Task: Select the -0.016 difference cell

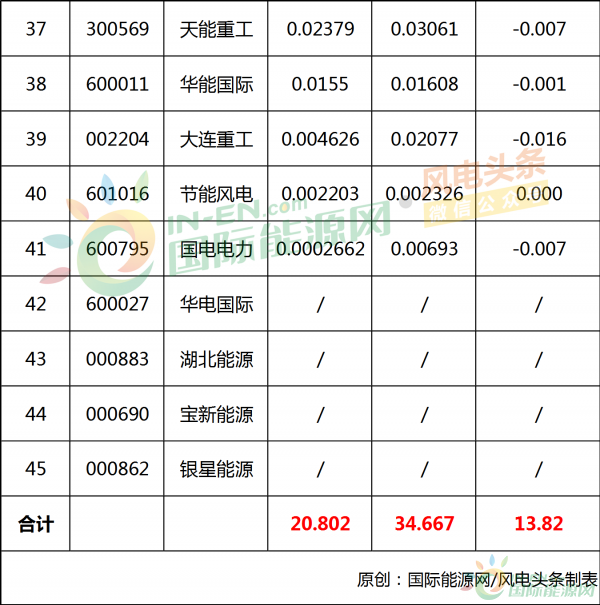Action: pos(539,139)
